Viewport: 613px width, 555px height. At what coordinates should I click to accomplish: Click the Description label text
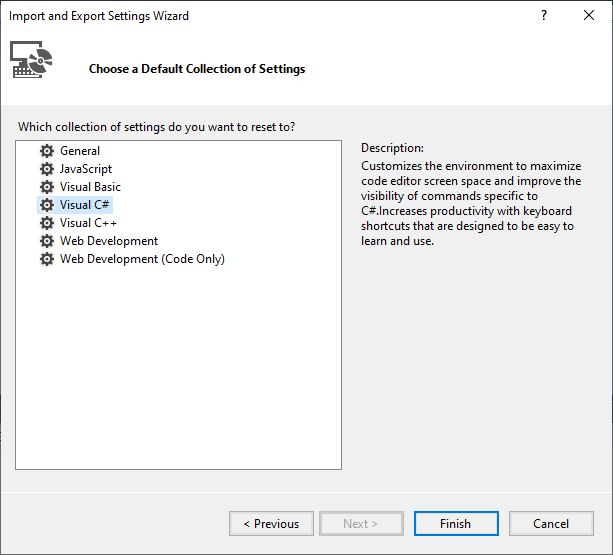(x=392, y=148)
